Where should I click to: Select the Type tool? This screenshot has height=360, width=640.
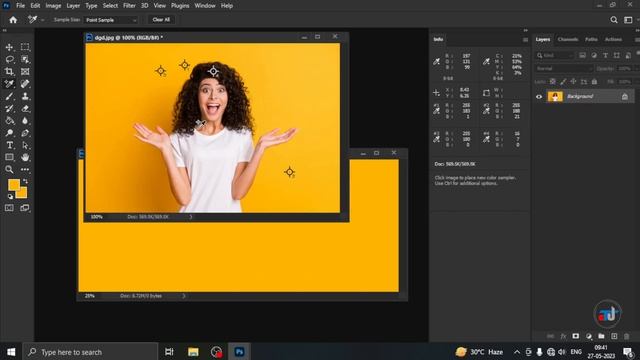(x=9, y=145)
